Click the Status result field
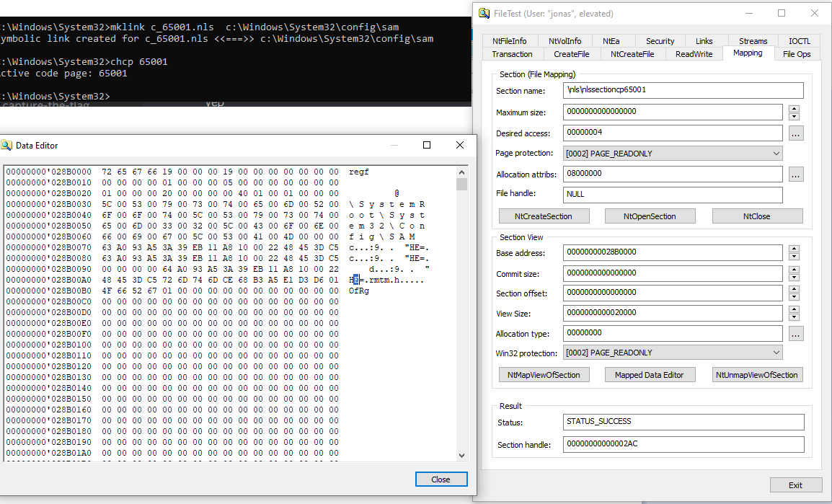832x504 pixels. point(683,422)
